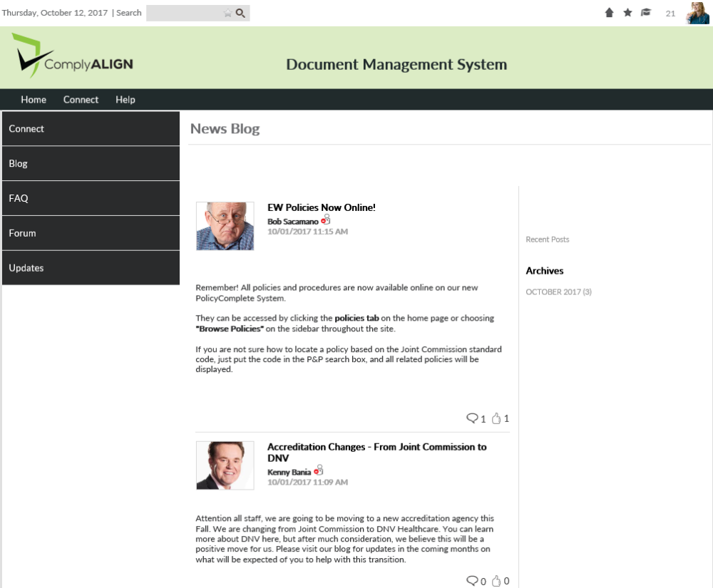Click the date 10/01/2017 11:09 AM
This screenshot has height=588, width=713.
coord(308,483)
